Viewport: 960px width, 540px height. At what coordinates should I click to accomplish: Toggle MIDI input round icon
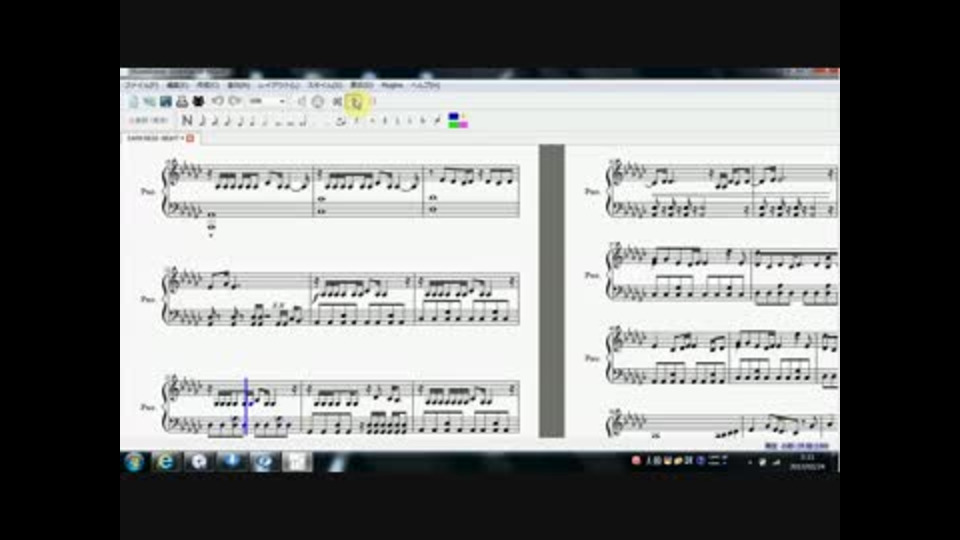tap(318, 102)
